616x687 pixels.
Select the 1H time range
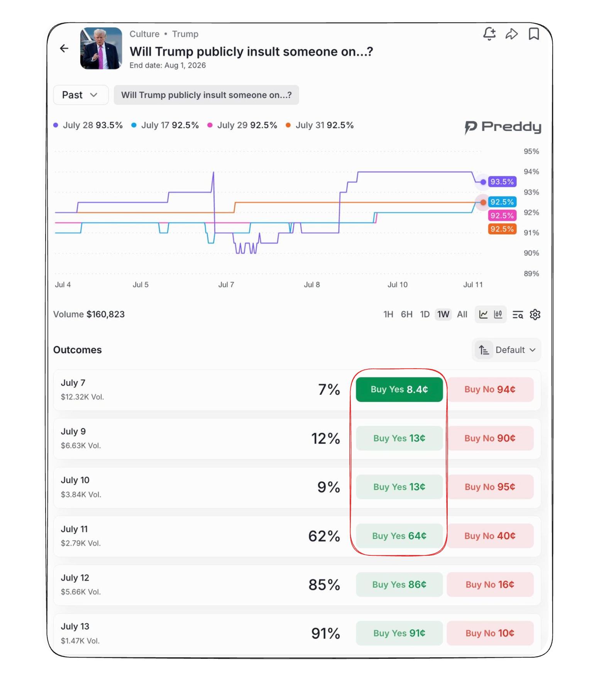pyautogui.click(x=388, y=315)
